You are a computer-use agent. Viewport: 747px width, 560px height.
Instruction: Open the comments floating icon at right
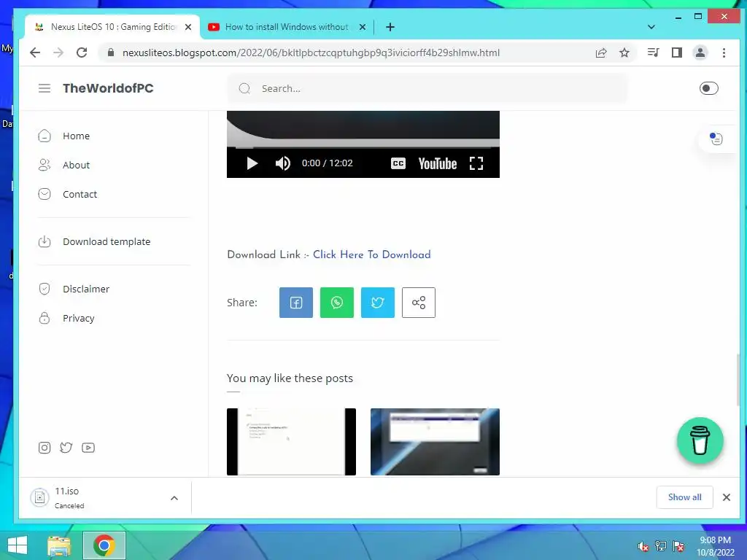coord(716,139)
